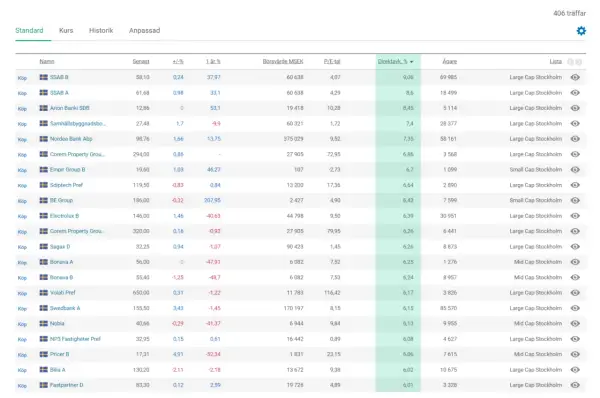Click Swedish flag icon beside Sagax D
Viewport: 600px width, 398px height.
point(44,246)
